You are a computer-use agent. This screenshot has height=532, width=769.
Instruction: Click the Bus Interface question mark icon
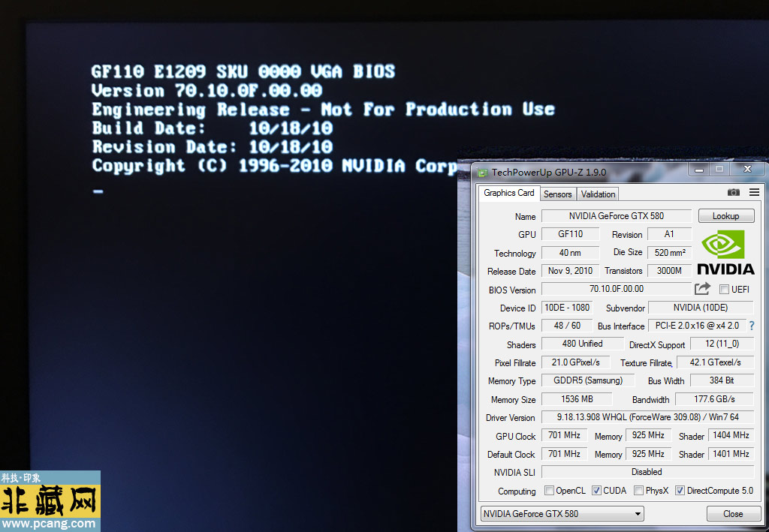[752, 325]
